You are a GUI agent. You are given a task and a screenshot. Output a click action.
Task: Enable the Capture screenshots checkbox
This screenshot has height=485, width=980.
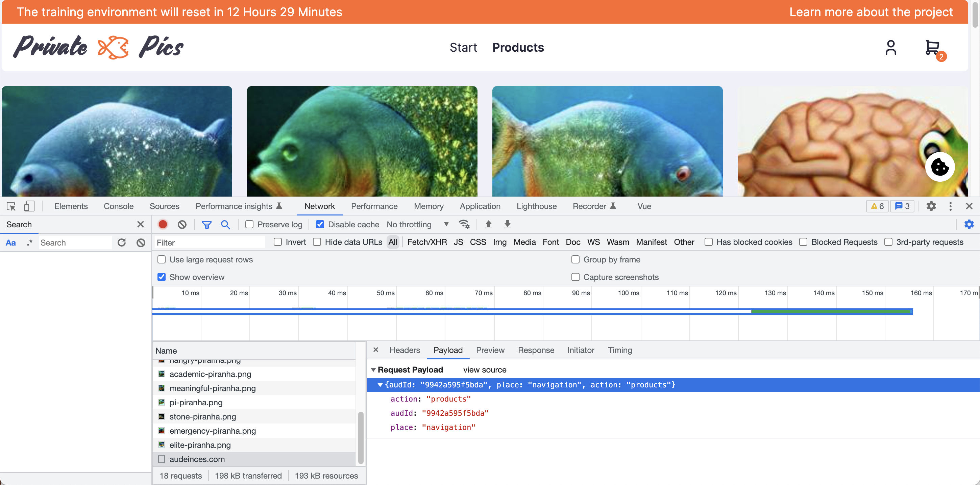click(x=575, y=277)
